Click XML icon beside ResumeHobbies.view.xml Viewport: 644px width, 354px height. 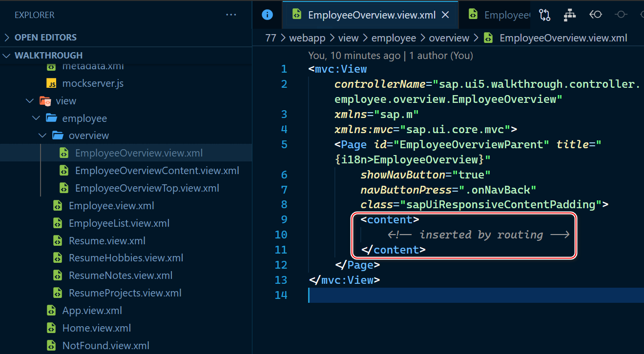58,258
